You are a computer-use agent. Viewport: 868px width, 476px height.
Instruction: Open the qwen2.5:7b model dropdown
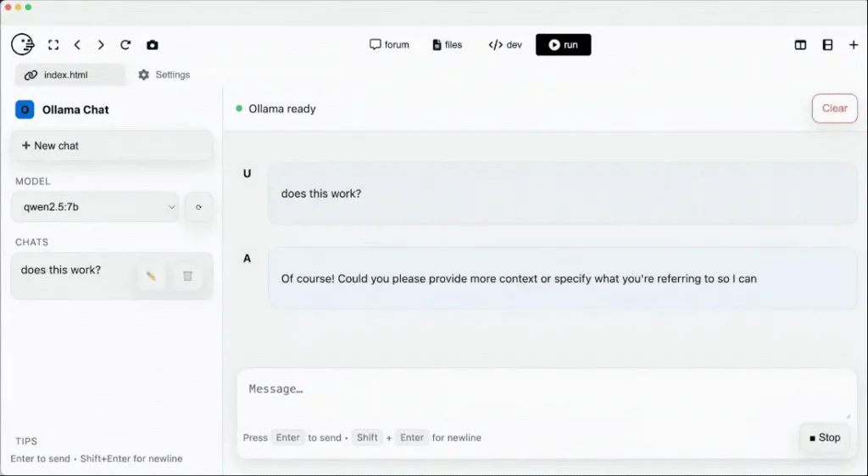pyautogui.click(x=95, y=207)
